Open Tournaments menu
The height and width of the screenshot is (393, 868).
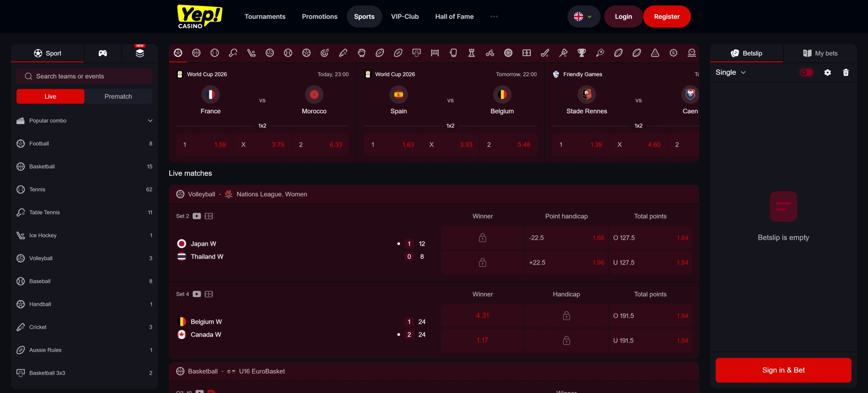point(265,17)
